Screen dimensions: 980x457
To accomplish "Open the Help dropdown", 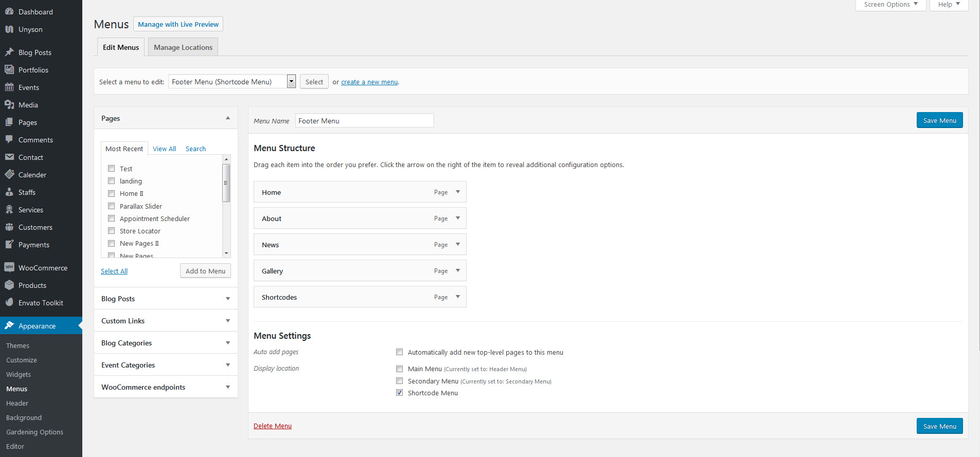I will pos(949,5).
